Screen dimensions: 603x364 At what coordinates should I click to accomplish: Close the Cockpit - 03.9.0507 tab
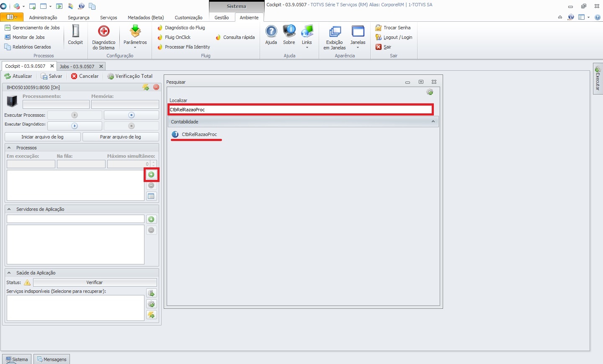[52, 66]
